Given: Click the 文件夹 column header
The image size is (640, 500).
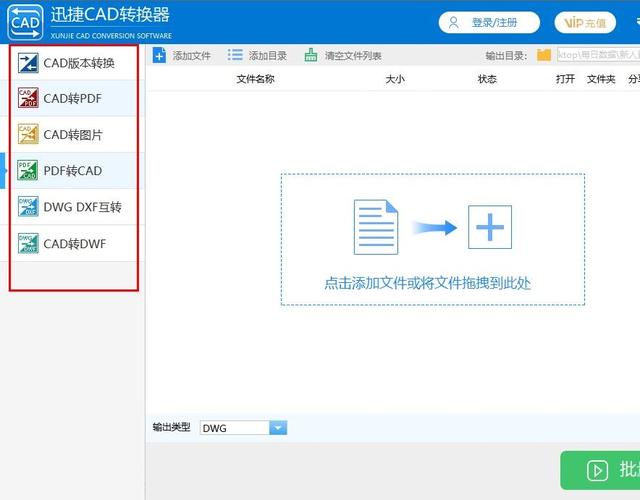Looking at the screenshot, I should (601, 79).
